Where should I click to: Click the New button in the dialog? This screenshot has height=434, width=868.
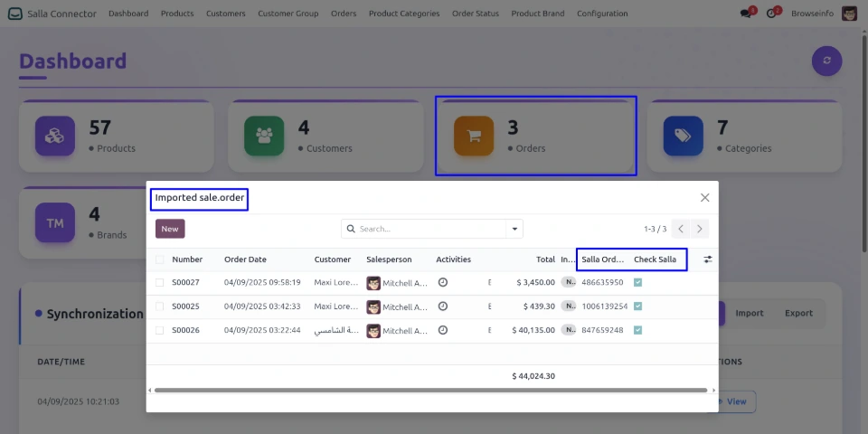pos(170,229)
